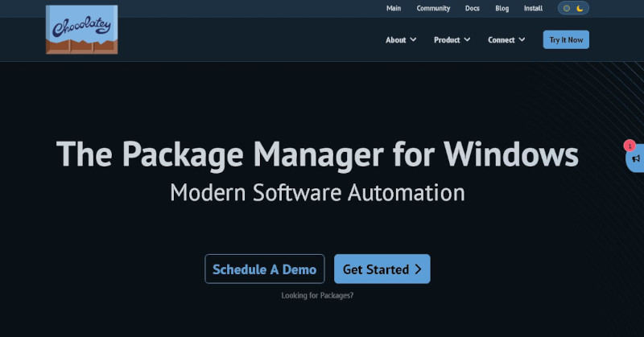Image resolution: width=644 pixels, height=337 pixels.
Task: Expand the Product dropdown menu
Action: (x=452, y=40)
